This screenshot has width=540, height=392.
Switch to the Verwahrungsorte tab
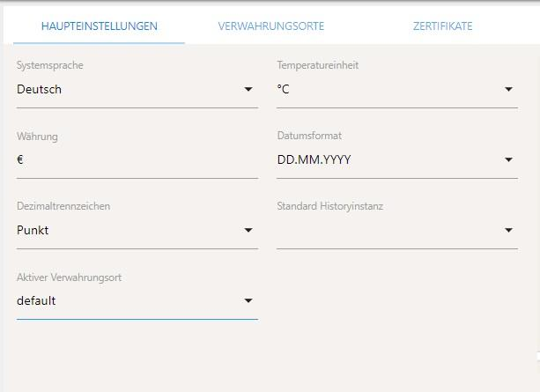tap(270, 26)
